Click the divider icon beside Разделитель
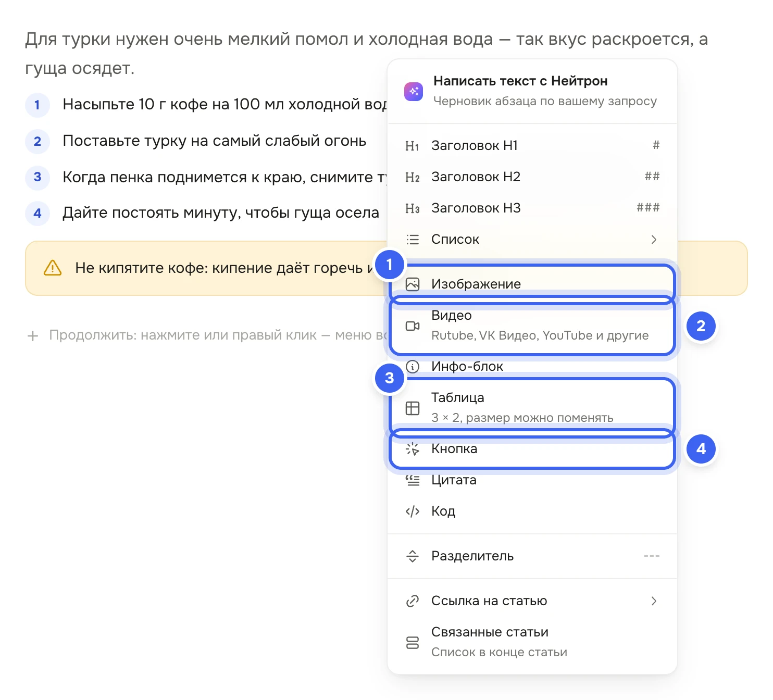Image resolution: width=773 pixels, height=700 pixels. click(413, 556)
